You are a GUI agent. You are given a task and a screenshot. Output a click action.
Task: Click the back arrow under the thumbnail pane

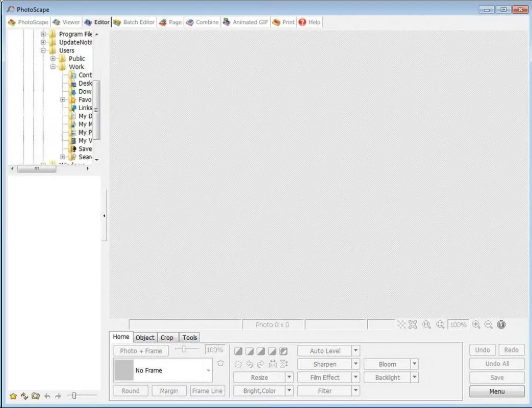(47, 396)
